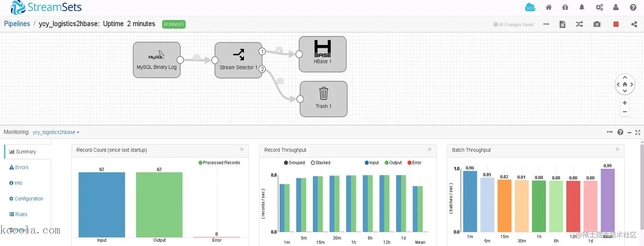The height and width of the screenshot is (246, 644).
Task: Click the purple Mean bar 0.99
Action: (x=608, y=200)
